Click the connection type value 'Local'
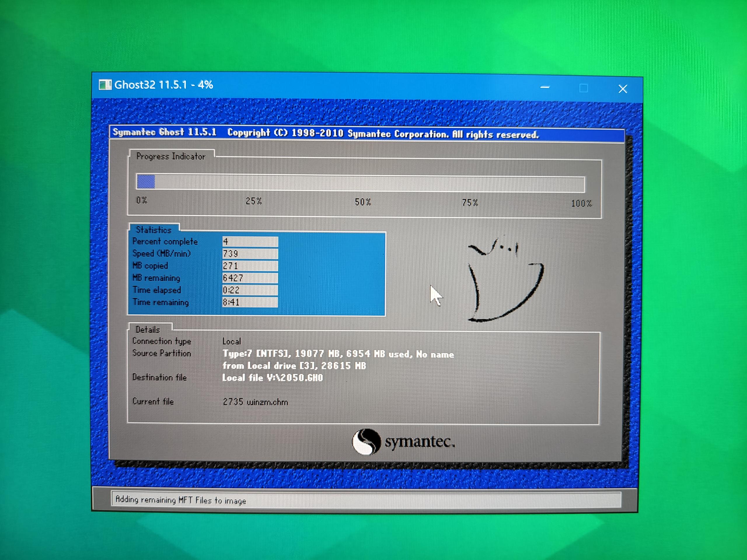Screen dimensions: 747x560 pyautogui.click(x=232, y=341)
